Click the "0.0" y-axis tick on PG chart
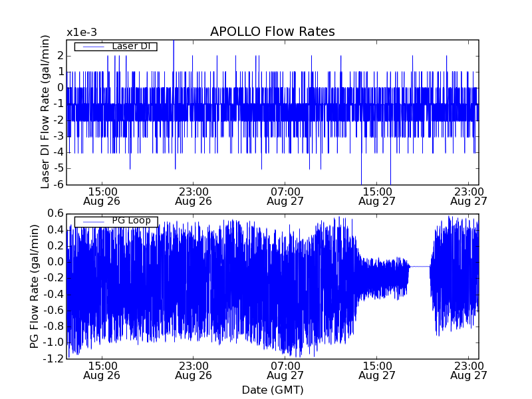The width and height of the screenshot is (532, 399). [55, 262]
